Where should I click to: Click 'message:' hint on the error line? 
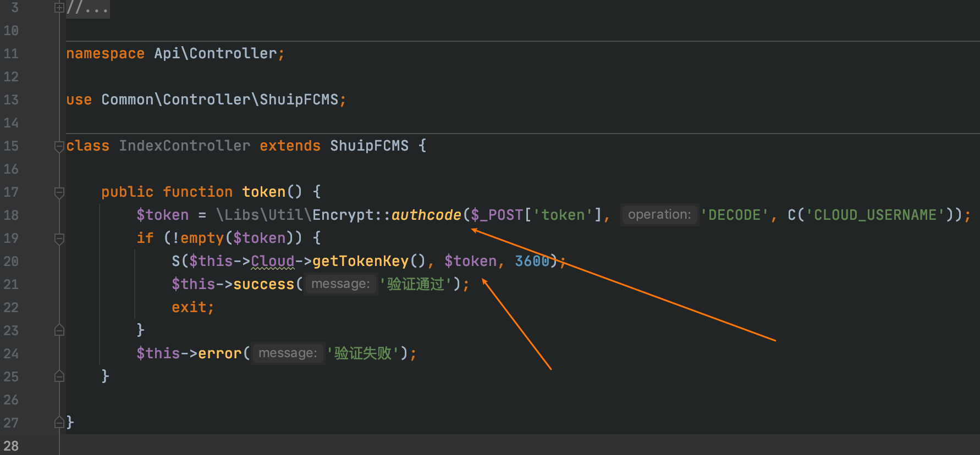coord(288,353)
